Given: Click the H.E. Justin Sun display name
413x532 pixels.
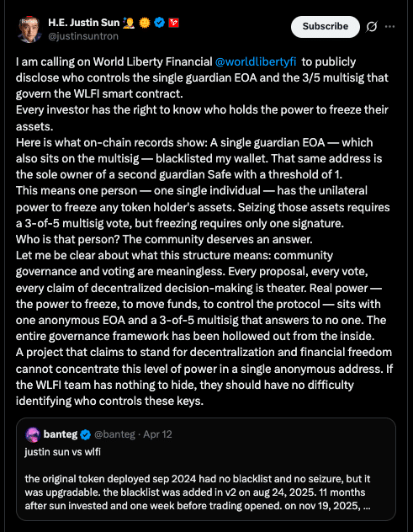Looking at the screenshot, I should point(84,23).
